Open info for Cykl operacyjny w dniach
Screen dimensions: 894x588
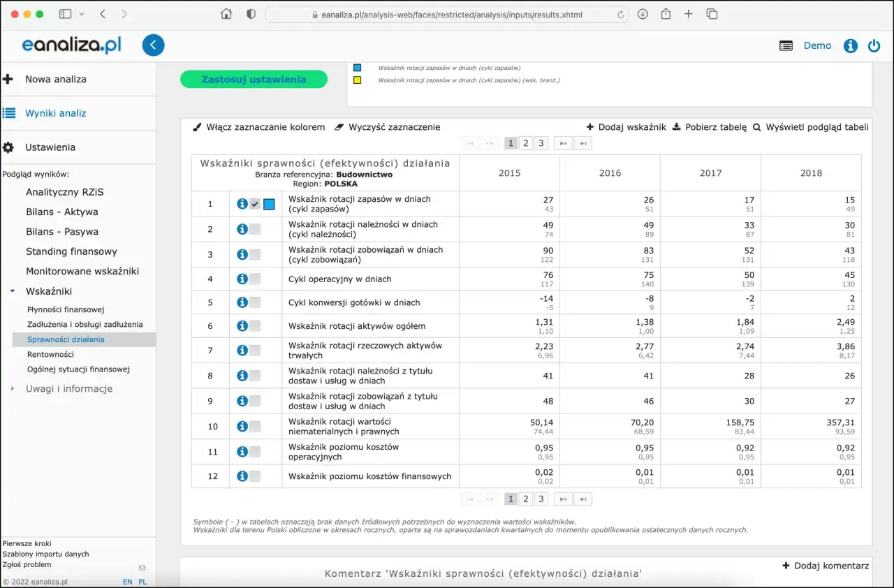[242, 279]
